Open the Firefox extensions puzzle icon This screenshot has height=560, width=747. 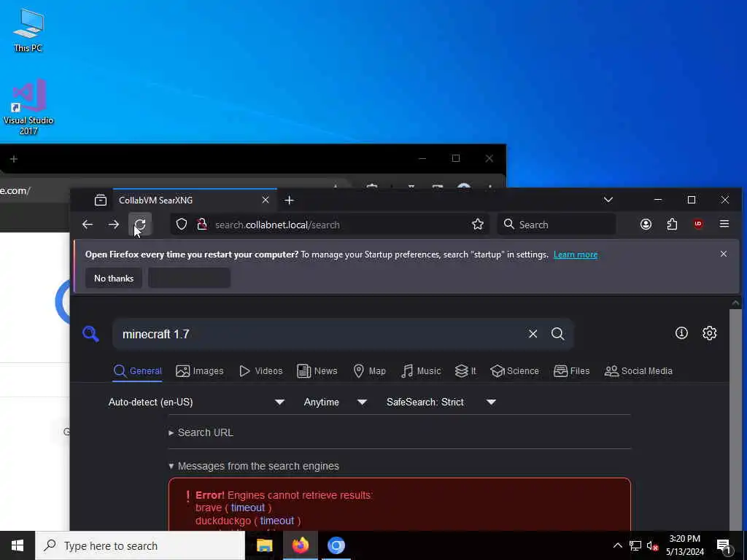pos(672,225)
